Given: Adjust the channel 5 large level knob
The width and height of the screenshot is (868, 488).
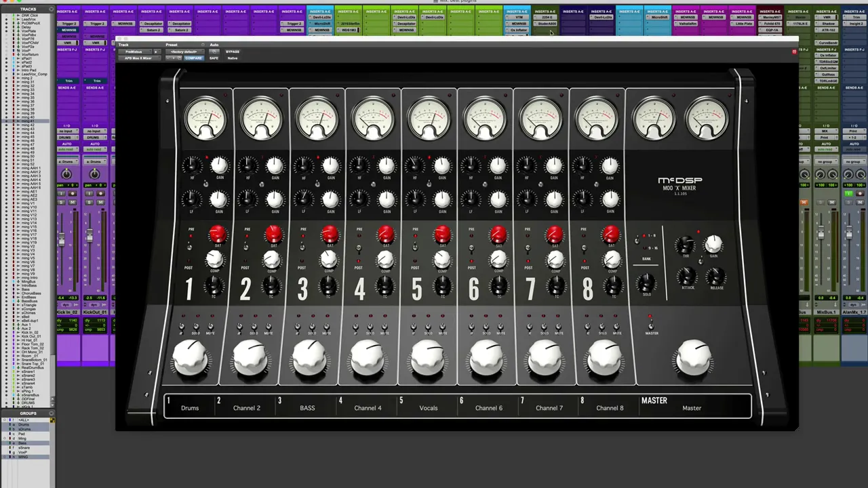Looking at the screenshot, I should click(429, 358).
